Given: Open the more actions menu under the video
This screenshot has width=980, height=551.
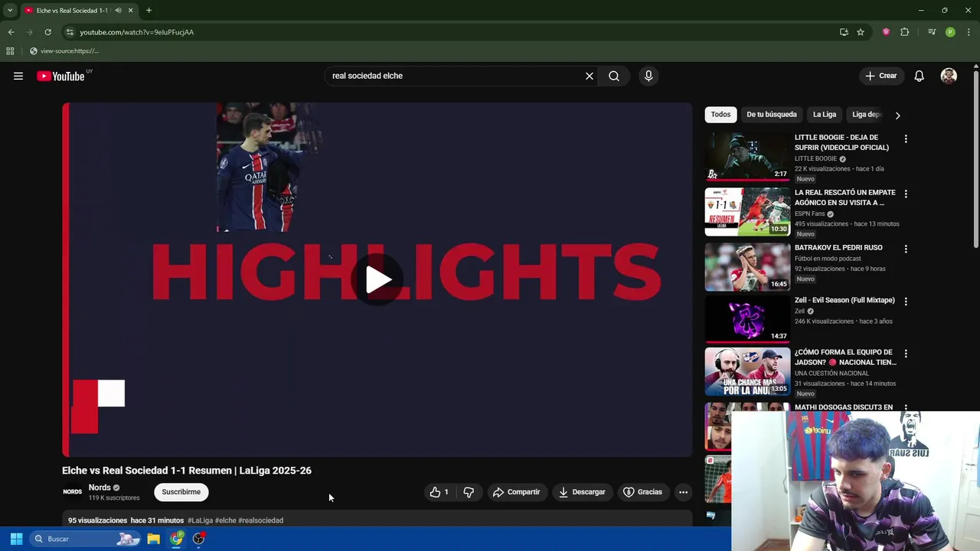Looking at the screenshot, I should pos(683,492).
